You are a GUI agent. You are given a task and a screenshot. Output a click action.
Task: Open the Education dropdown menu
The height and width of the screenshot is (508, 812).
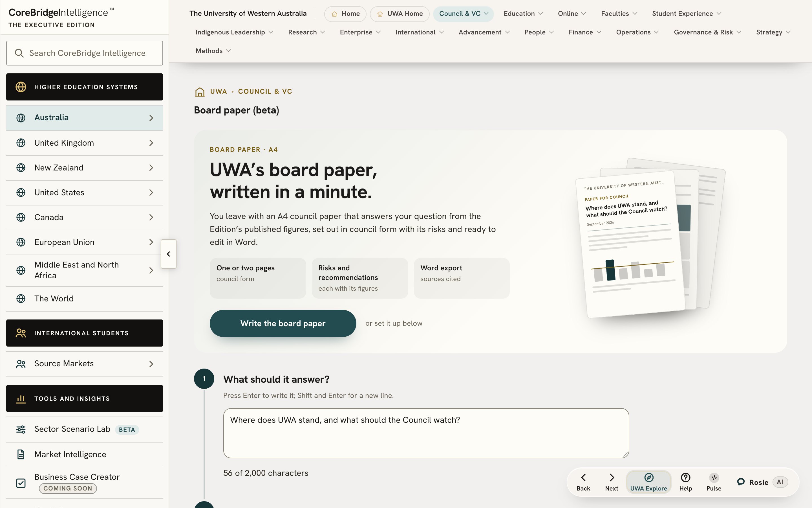point(523,14)
